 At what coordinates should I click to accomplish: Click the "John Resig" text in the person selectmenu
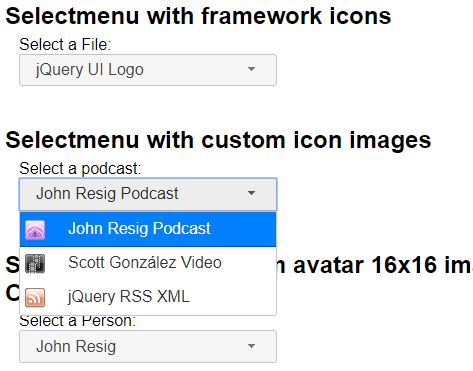coord(76,346)
